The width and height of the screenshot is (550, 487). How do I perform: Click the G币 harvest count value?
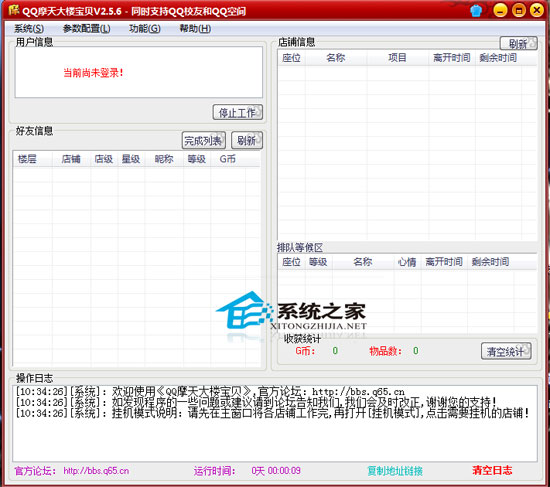tap(335, 351)
